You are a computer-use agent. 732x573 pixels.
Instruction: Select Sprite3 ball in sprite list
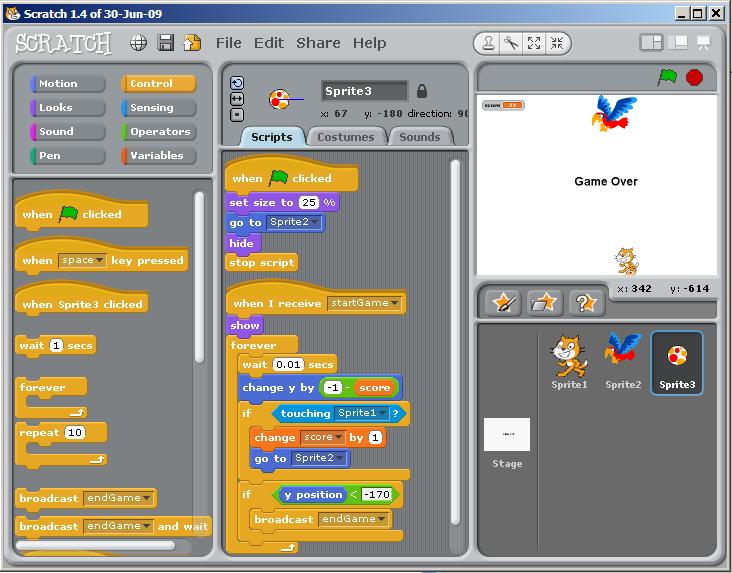click(677, 363)
